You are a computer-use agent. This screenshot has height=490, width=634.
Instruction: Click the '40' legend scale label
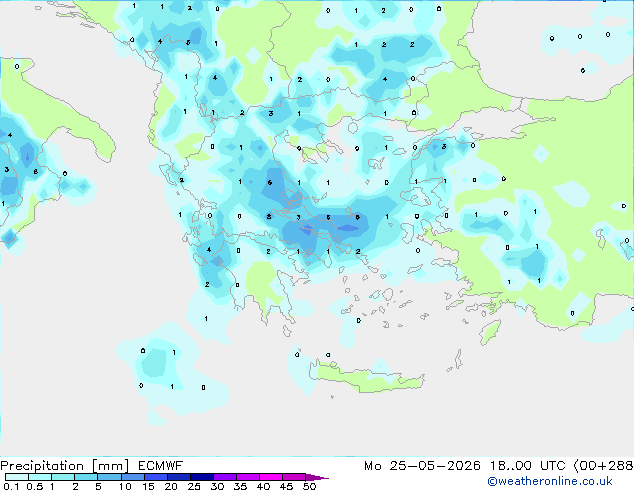[x=263, y=486]
